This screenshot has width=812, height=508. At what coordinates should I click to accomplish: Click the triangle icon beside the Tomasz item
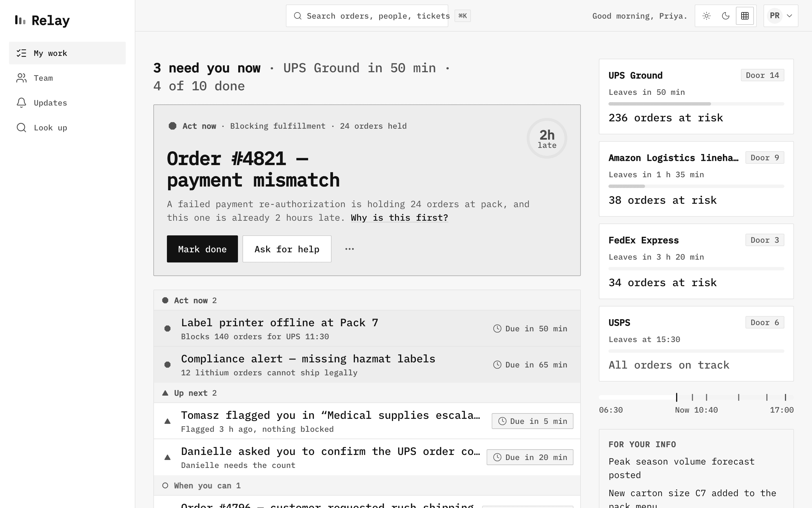click(167, 421)
